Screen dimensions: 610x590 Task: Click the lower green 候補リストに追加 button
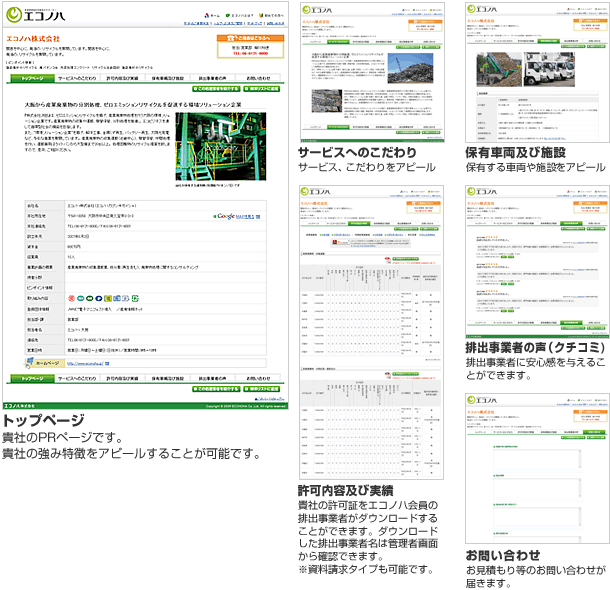coord(262,389)
